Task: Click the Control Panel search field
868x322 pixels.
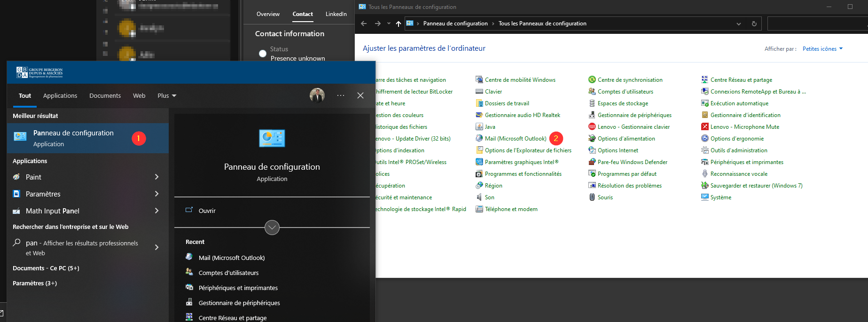Action: [x=818, y=24]
